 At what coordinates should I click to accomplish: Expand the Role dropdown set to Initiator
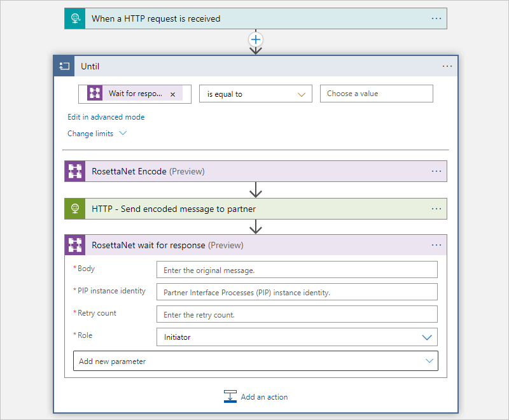tap(427, 337)
